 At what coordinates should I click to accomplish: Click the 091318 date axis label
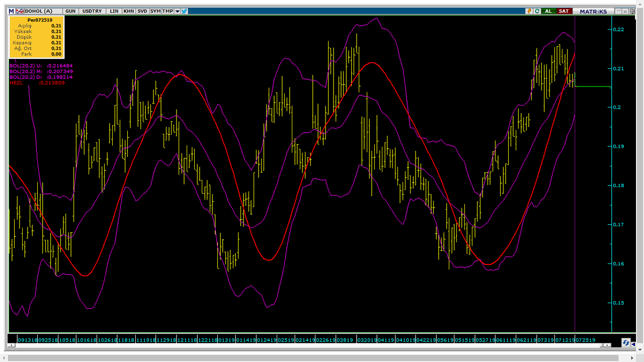pos(27,340)
